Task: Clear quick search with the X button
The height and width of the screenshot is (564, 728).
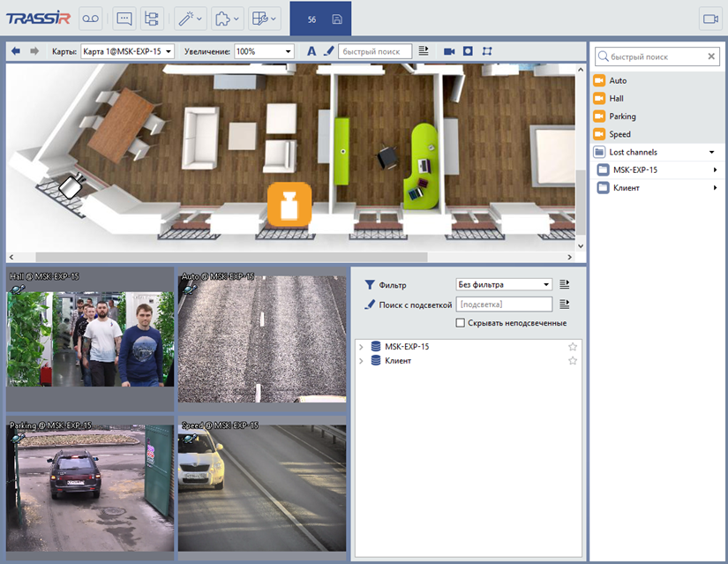Action: coord(711,56)
